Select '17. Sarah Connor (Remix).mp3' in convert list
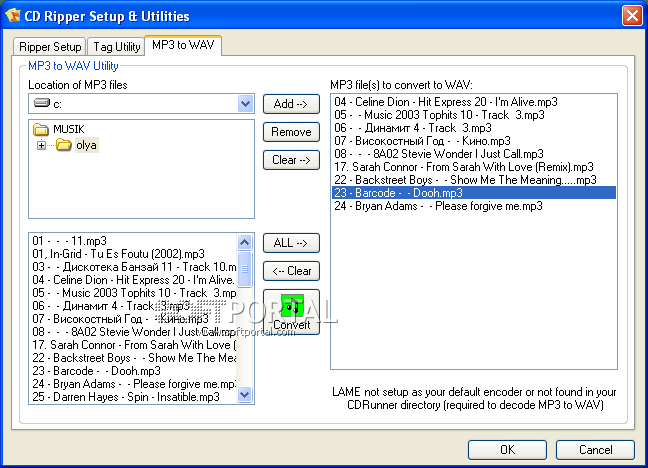Viewport: 648px width, 468px height. click(x=474, y=167)
